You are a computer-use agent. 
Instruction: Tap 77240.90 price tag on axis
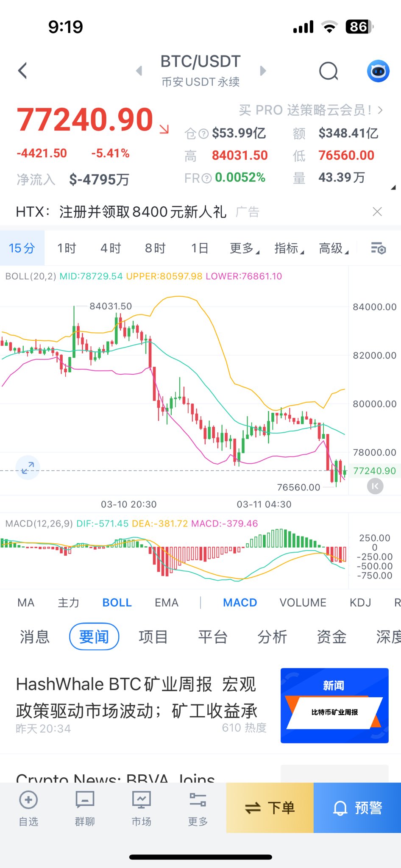(x=374, y=471)
